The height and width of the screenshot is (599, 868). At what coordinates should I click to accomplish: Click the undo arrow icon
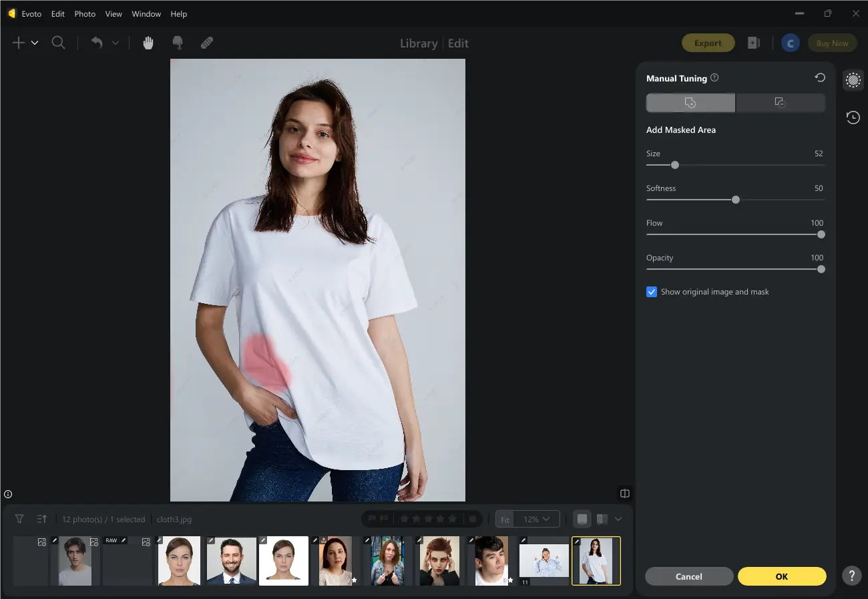click(97, 43)
